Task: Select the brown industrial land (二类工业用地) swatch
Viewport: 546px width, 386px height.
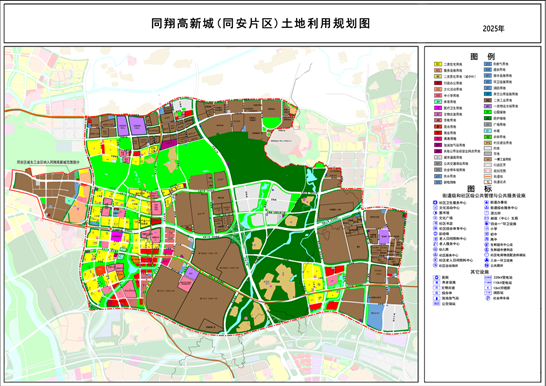Action: click(488, 100)
